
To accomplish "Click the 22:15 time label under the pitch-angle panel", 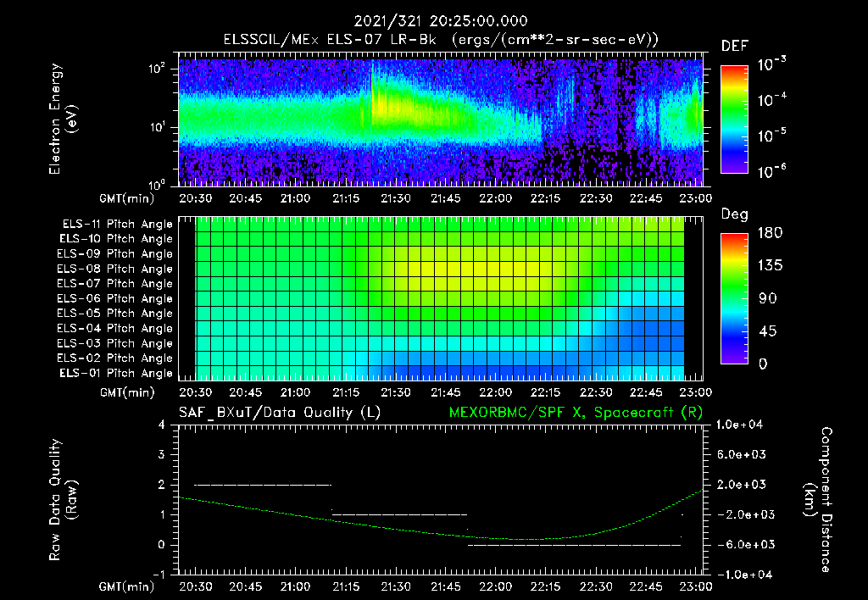I will [x=545, y=392].
